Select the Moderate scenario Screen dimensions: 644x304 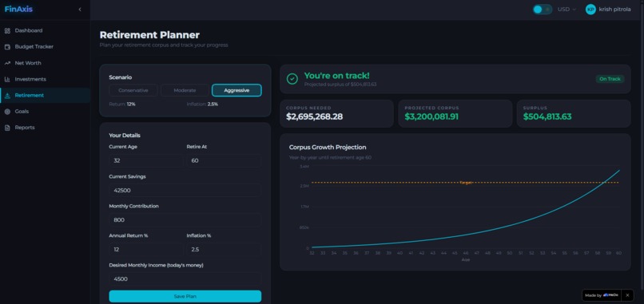point(185,90)
